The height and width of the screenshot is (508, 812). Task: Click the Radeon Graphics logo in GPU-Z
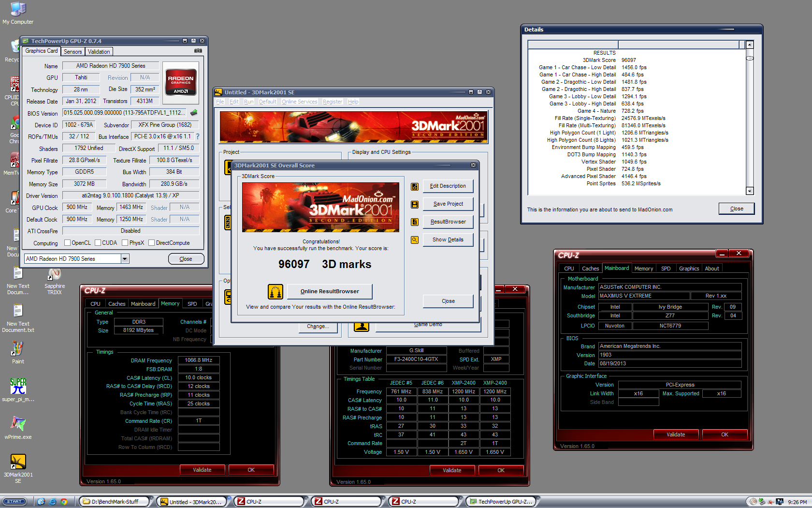(181, 82)
